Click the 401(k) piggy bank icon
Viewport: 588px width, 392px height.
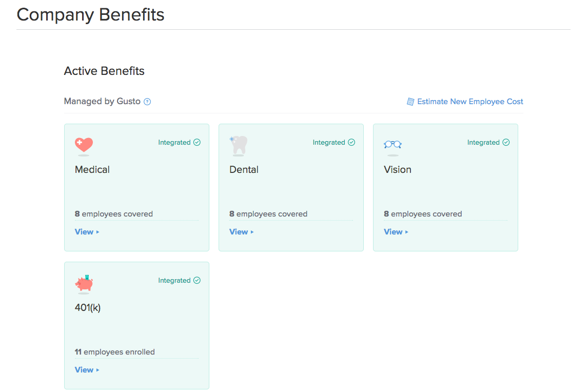pos(84,283)
